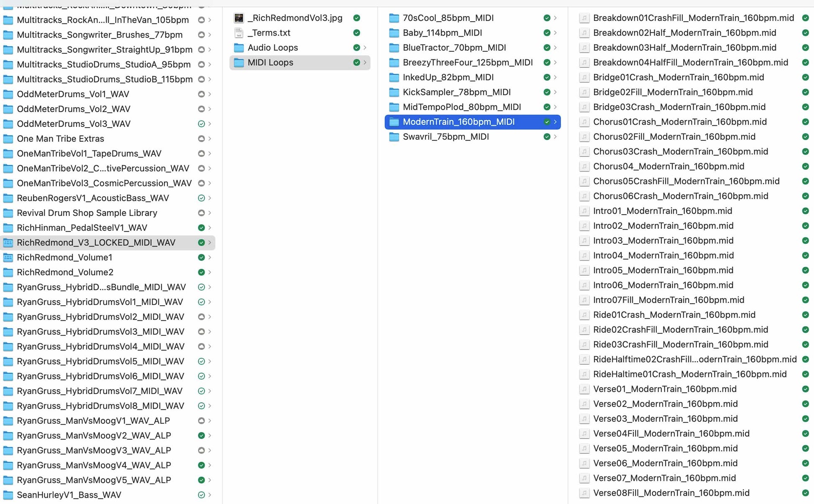Select the RichRedmond_Volume1 library item
The width and height of the screenshot is (814, 504).
66,257
